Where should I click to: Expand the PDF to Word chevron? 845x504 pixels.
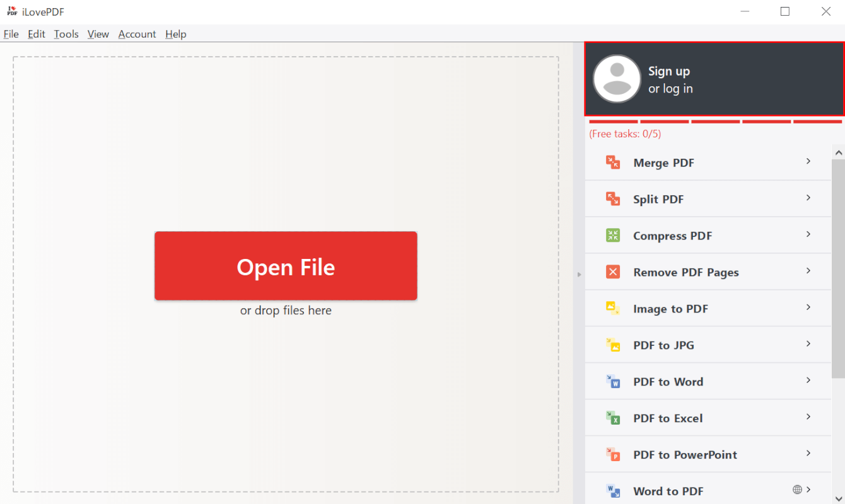coord(808,381)
